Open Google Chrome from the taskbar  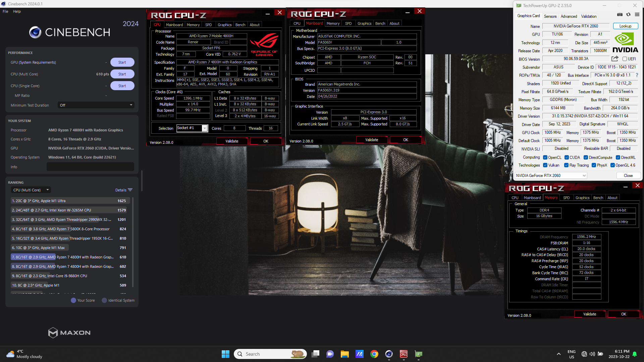tap(374, 354)
